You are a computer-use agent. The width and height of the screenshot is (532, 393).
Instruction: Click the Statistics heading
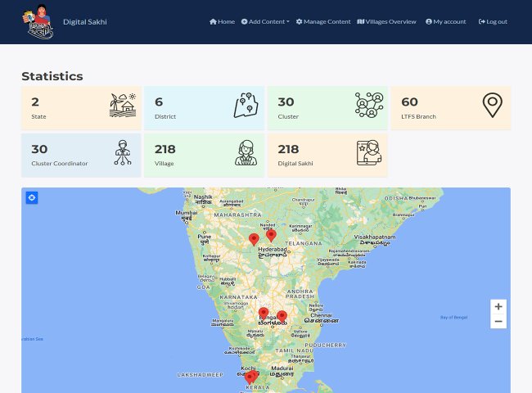pos(52,76)
